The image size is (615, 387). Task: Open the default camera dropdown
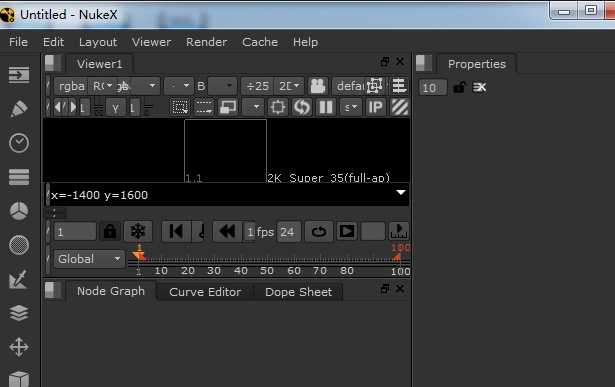coord(350,86)
